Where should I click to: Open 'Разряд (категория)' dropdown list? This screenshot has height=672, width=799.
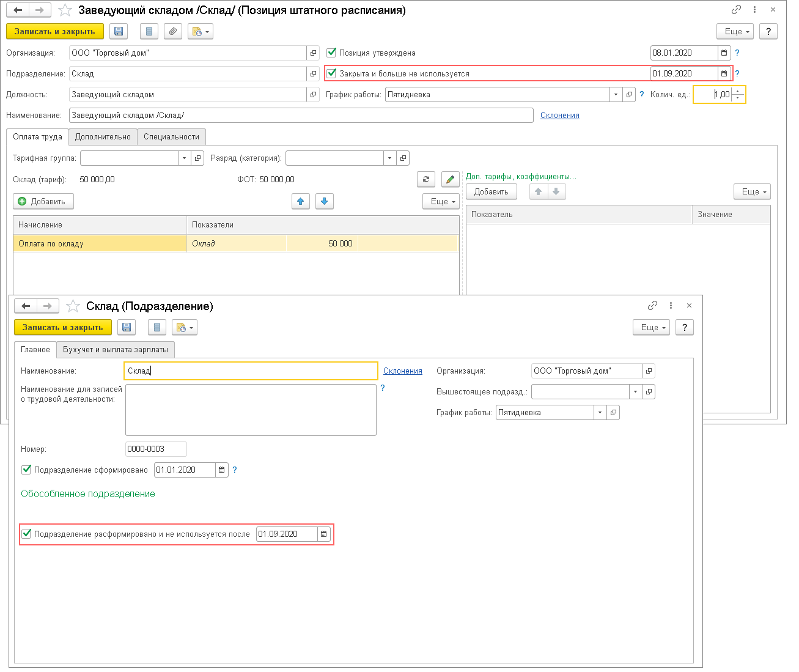click(x=389, y=158)
